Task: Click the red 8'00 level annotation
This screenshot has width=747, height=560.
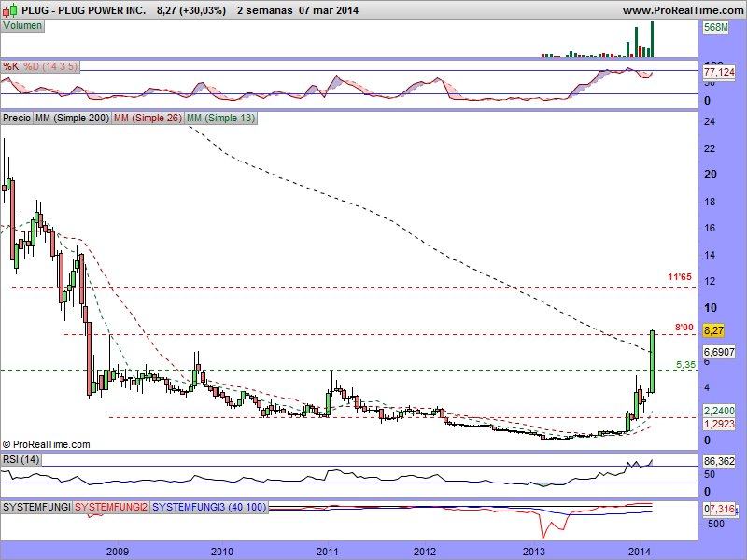Action: [x=684, y=328]
